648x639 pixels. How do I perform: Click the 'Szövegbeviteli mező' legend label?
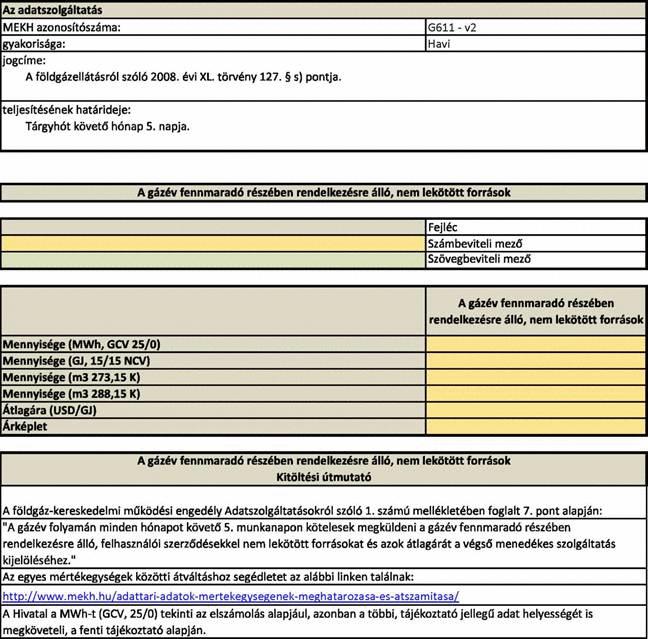[479, 259]
